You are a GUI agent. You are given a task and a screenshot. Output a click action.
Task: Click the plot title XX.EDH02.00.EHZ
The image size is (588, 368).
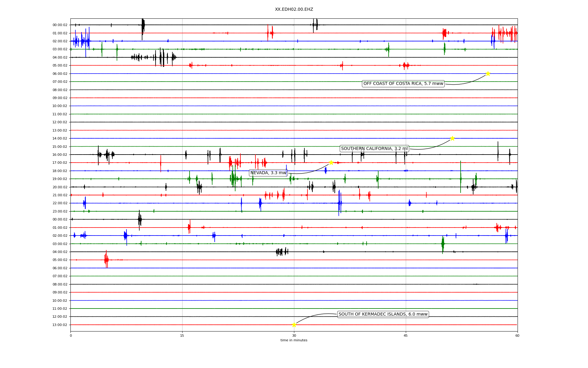point(294,10)
